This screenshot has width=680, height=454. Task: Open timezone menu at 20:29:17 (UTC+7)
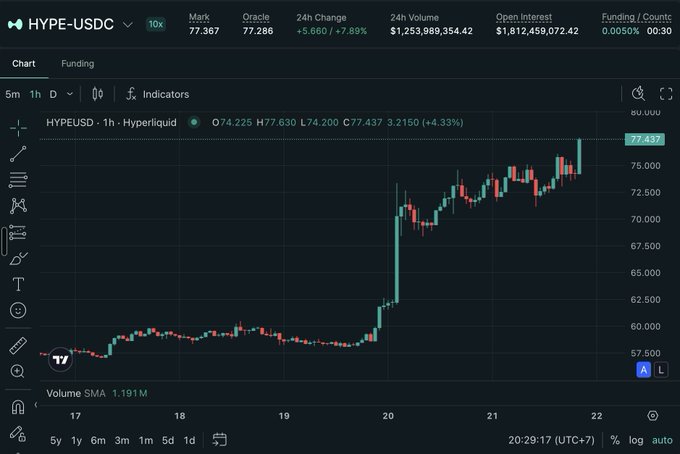point(551,440)
